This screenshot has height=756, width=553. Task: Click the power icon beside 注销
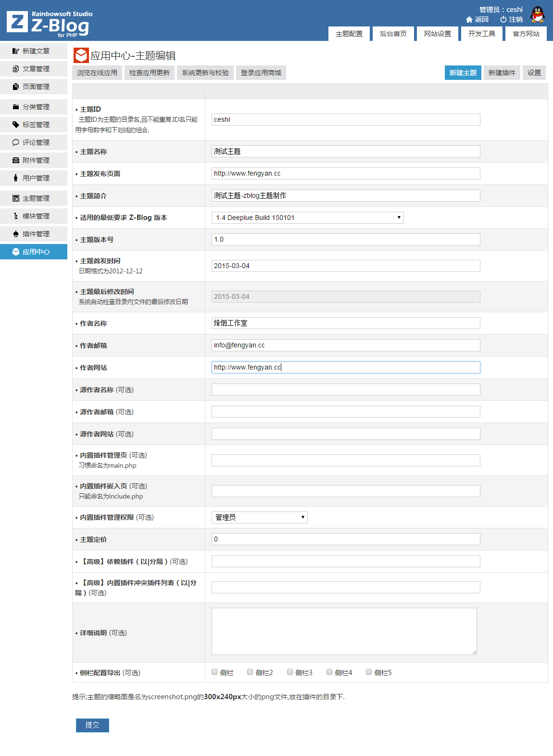click(503, 19)
